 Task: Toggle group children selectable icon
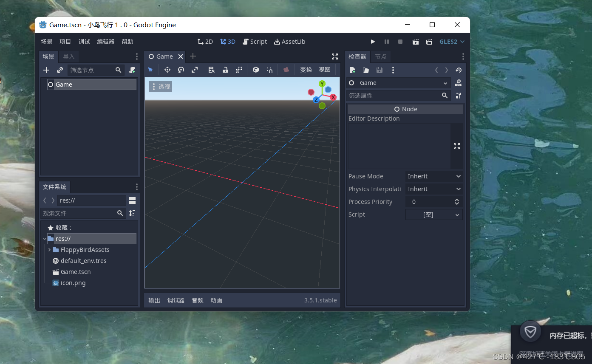coord(239,70)
